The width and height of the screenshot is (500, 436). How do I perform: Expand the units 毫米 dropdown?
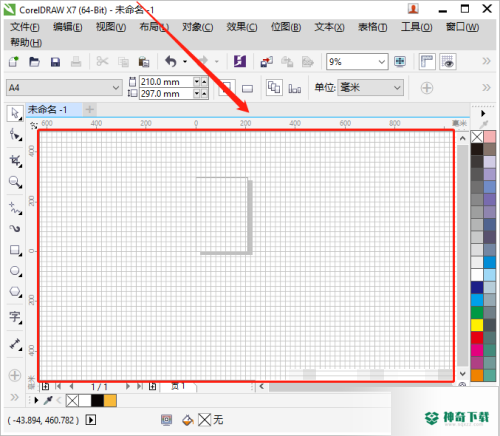(x=370, y=88)
